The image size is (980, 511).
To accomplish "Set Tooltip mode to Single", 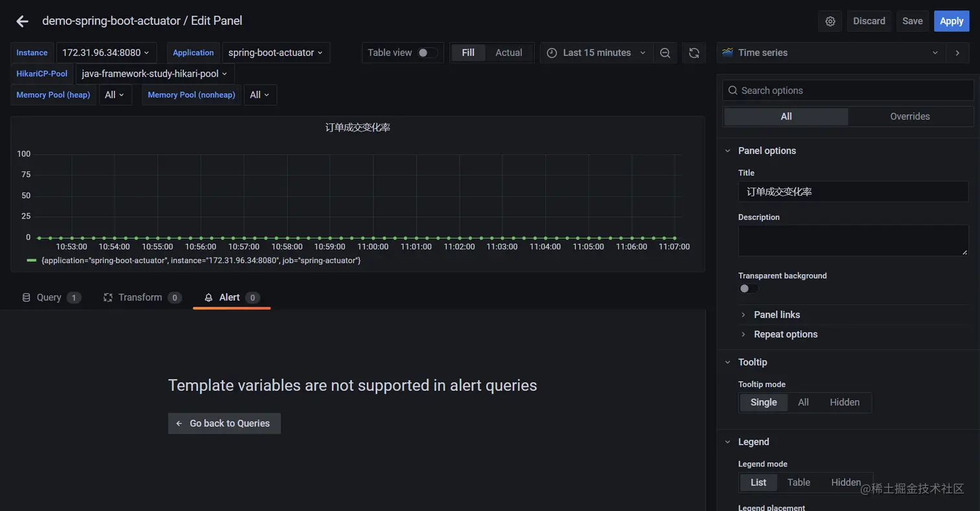I will pyautogui.click(x=764, y=403).
